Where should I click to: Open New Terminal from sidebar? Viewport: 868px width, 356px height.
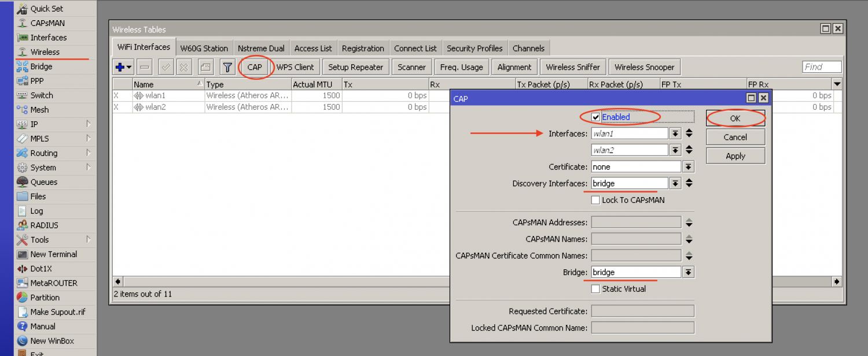click(53, 254)
